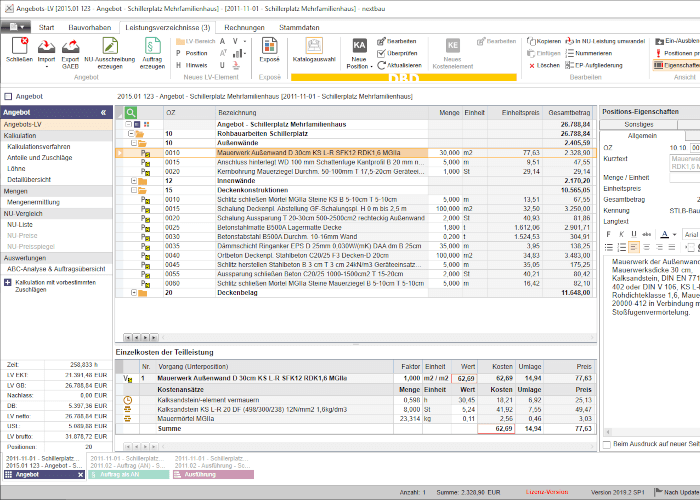700x500 pixels.
Task: Click In NU-Leistung umwandeln
Action: pos(605,41)
